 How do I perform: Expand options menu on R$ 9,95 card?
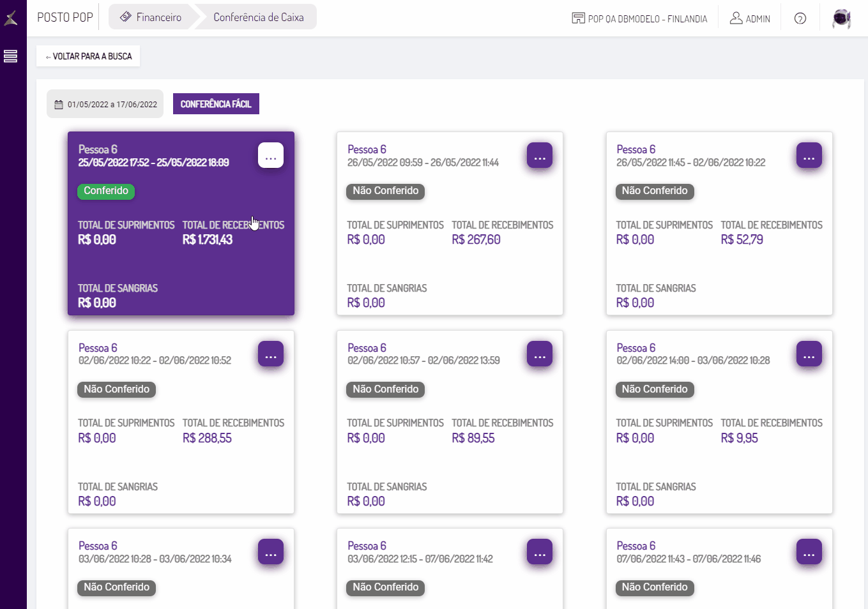coord(809,354)
